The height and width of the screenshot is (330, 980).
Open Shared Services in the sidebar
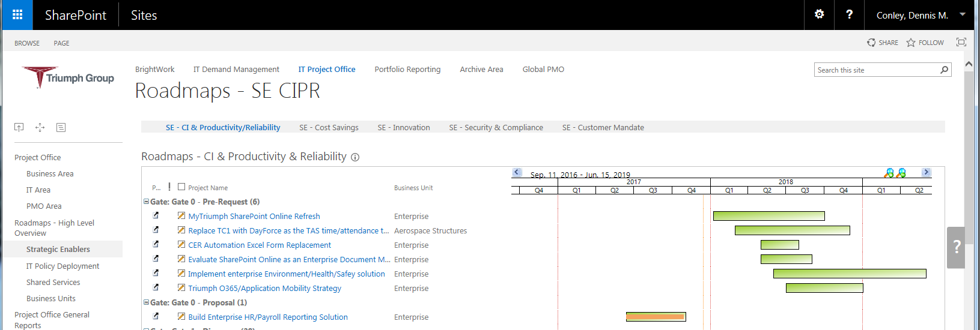pos(53,282)
